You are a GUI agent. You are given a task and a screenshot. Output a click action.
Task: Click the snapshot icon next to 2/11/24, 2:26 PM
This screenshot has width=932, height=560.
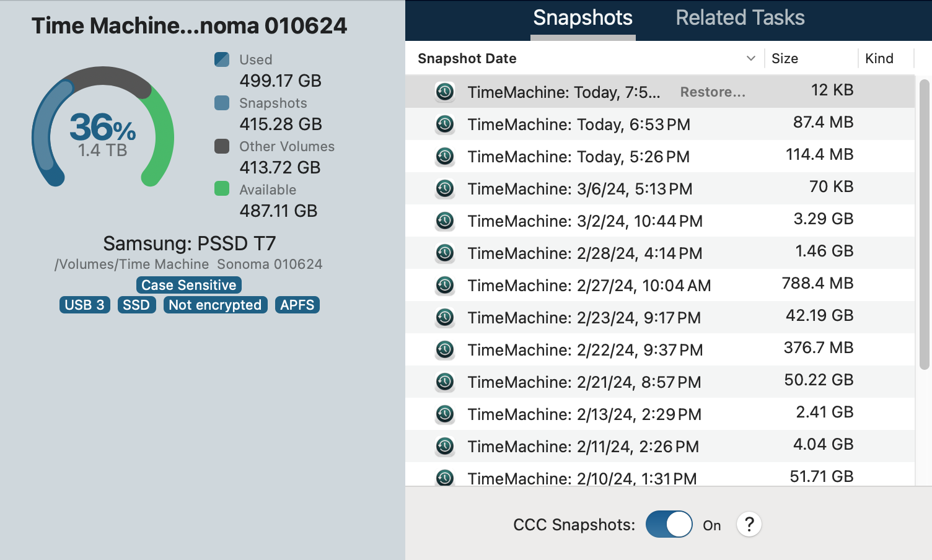[x=445, y=447]
